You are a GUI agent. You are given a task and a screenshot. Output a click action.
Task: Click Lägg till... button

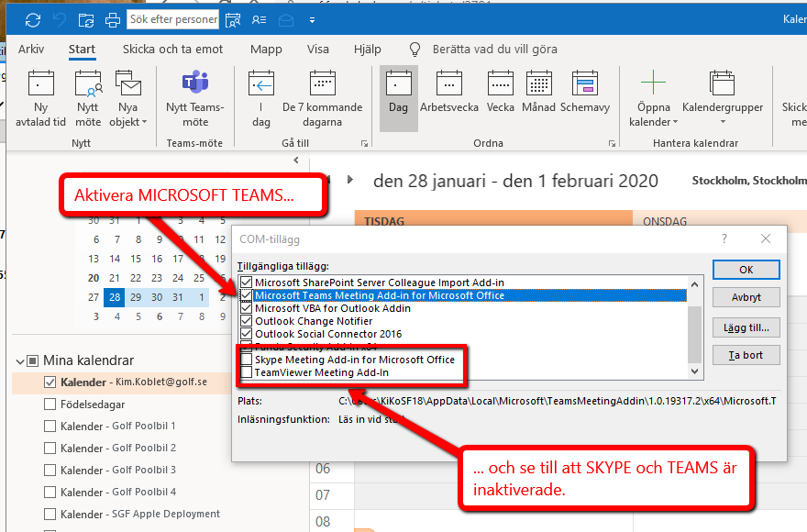pyautogui.click(x=746, y=327)
